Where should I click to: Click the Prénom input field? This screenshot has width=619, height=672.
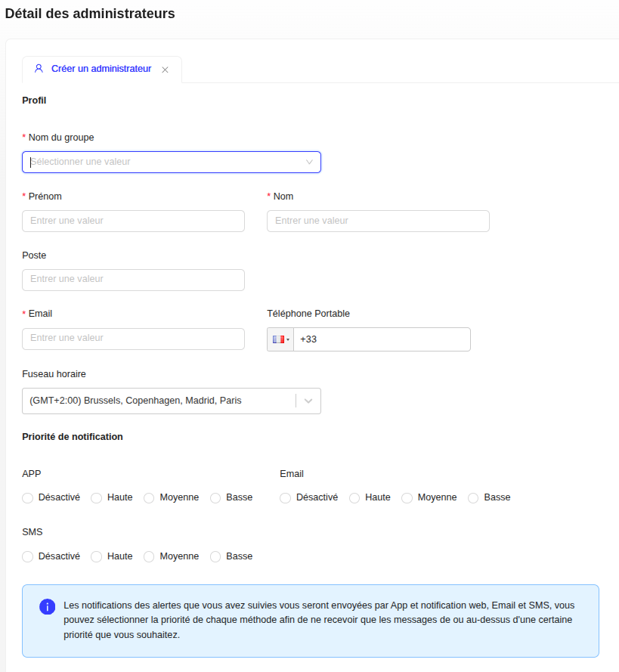pyautogui.click(x=133, y=221)
